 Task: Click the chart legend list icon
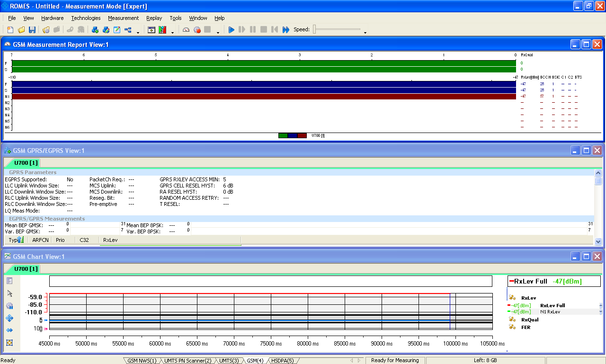tap(9, 281)
